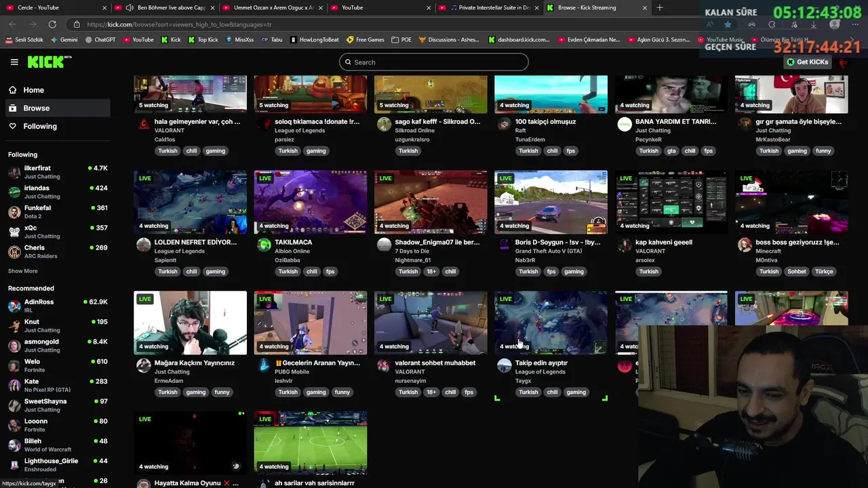Click Nab3rR's channel avatar
868x488 pixels.
click(x=504, y=245)
